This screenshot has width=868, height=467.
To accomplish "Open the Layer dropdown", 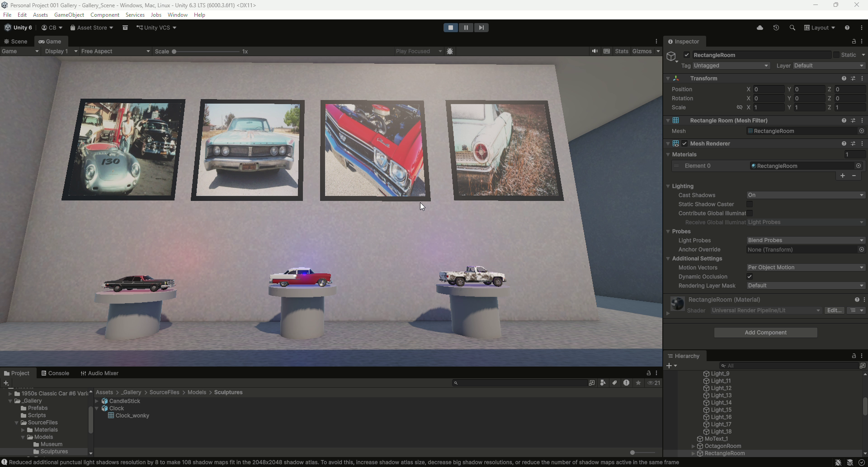I will coord(829,66).
